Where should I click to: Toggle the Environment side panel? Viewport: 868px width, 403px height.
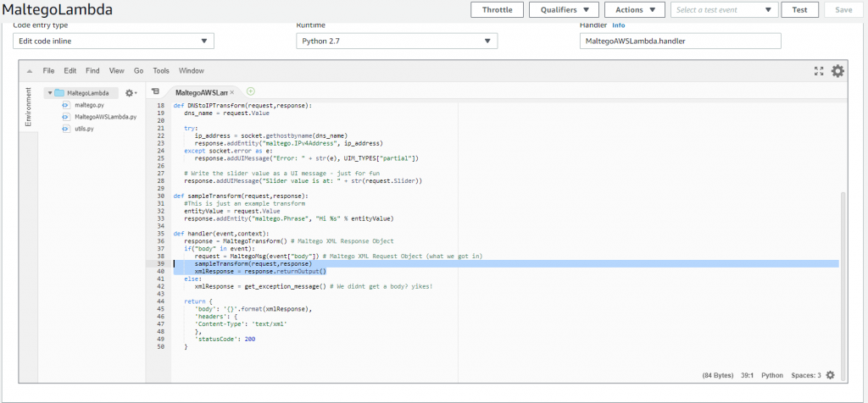click(x=28, y=107)
